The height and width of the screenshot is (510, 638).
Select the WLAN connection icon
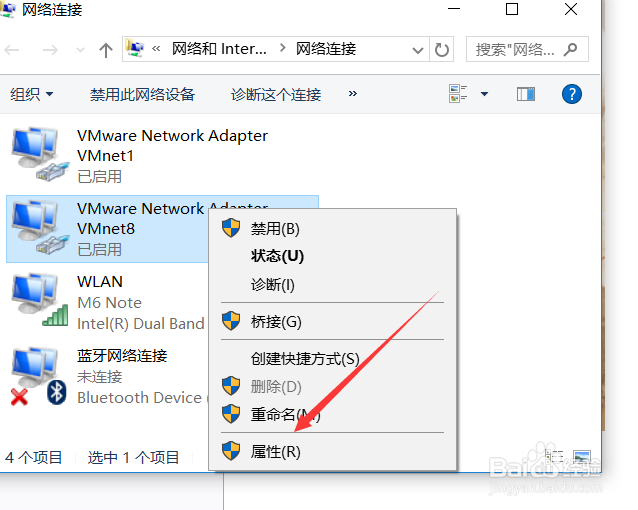[39, 300]
